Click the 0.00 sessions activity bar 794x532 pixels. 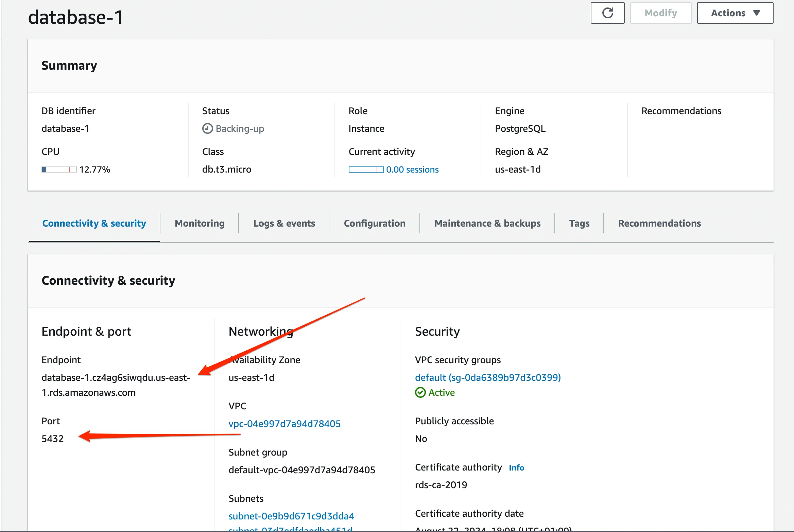pos(412,169)
